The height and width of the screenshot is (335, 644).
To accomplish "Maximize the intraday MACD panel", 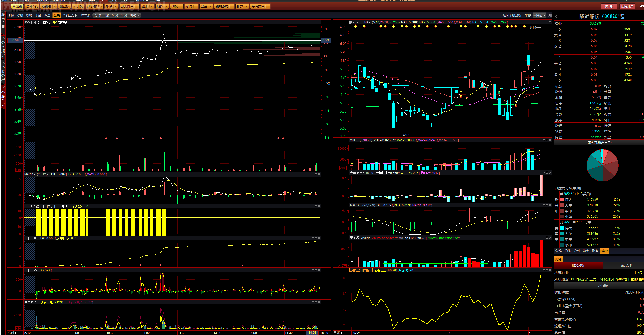I will pyautogui.click(x=316, y=174).
